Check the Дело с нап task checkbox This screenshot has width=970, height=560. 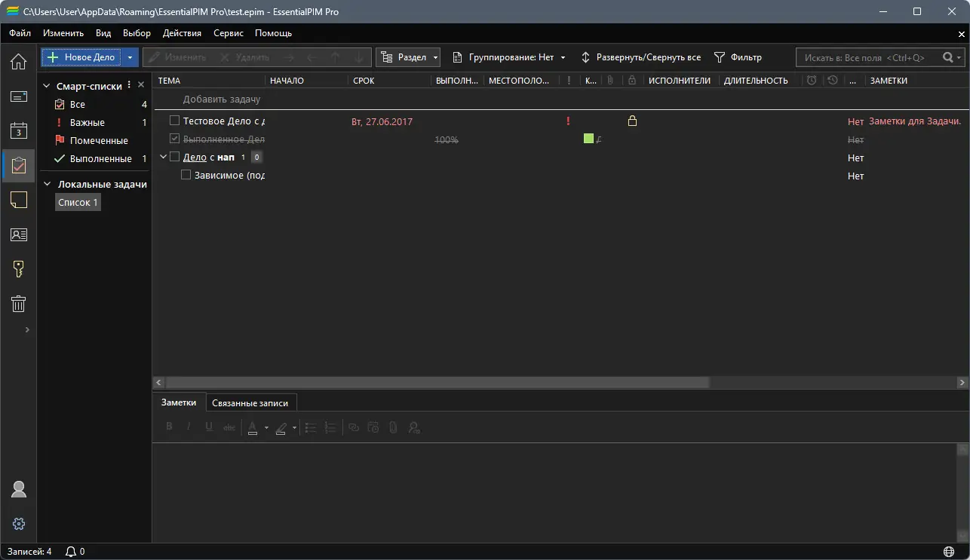click(174, 157)
